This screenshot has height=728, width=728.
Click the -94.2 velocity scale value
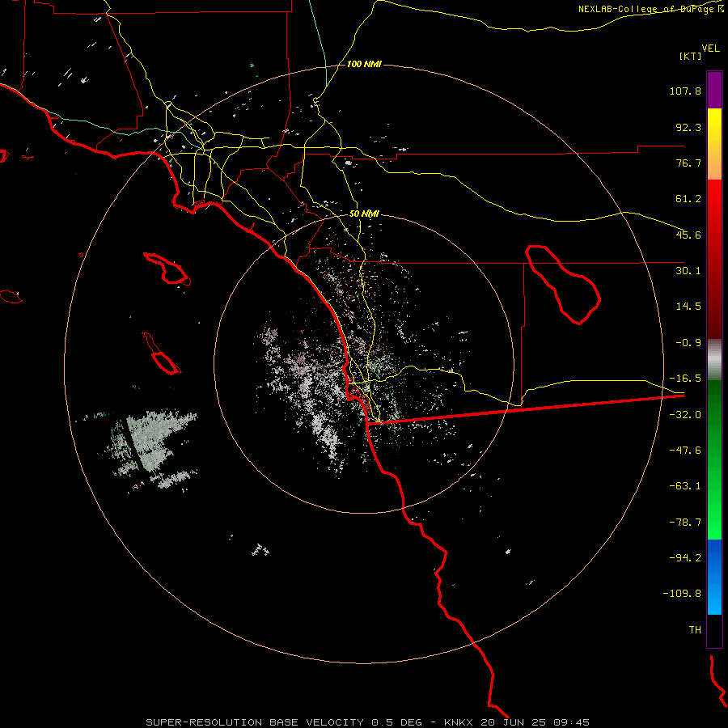[685, 558]
